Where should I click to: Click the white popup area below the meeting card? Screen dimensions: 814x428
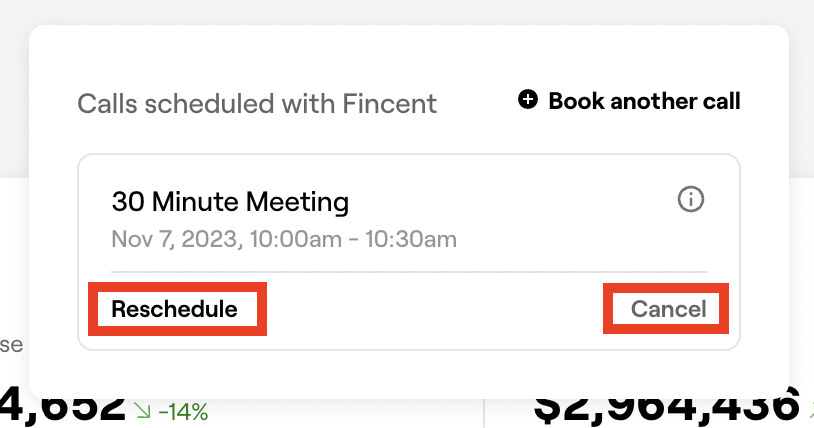coord(409,374)
